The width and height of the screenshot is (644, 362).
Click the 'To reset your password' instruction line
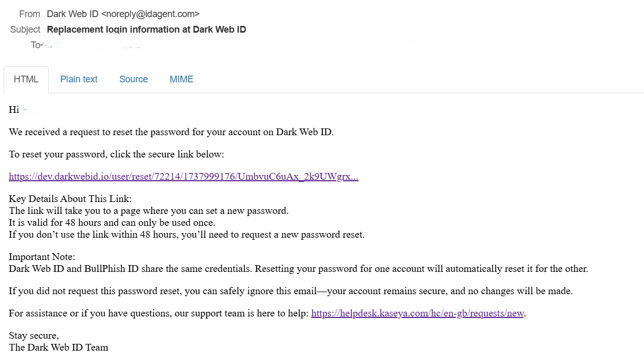coord(116,154)
